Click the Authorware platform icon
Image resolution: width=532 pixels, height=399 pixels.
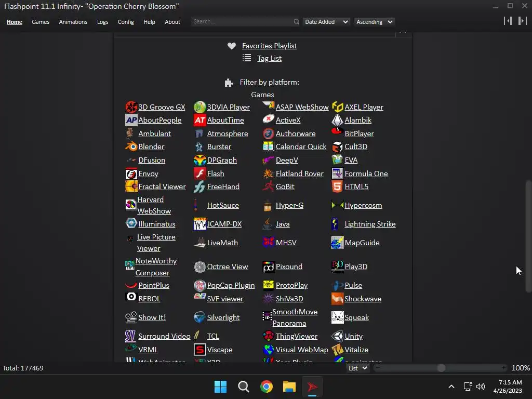268,134
